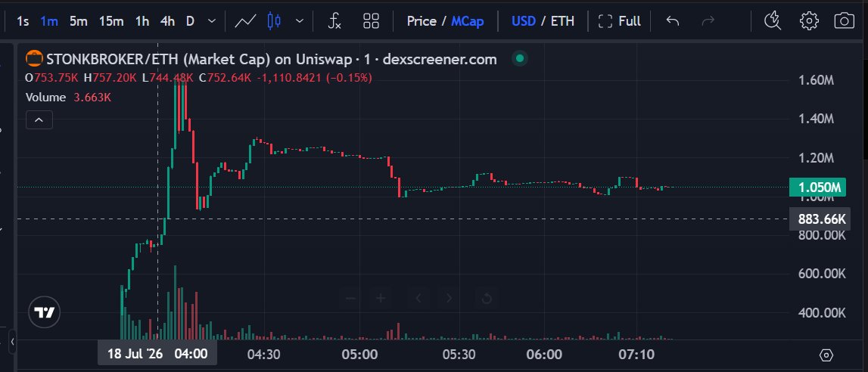Click the 1.60M price axis label
Image resolution: width=868 pixels, height=372 pixels.
point(816,80)
